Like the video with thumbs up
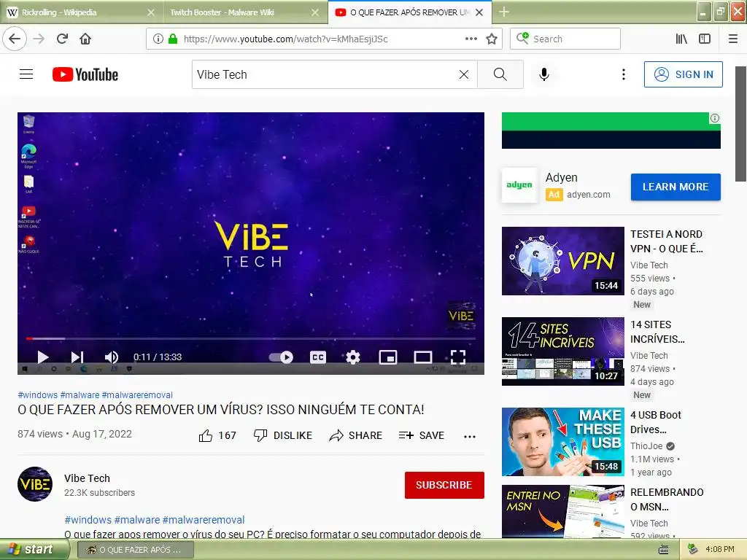Screen dimensions: 747x560 217,435
